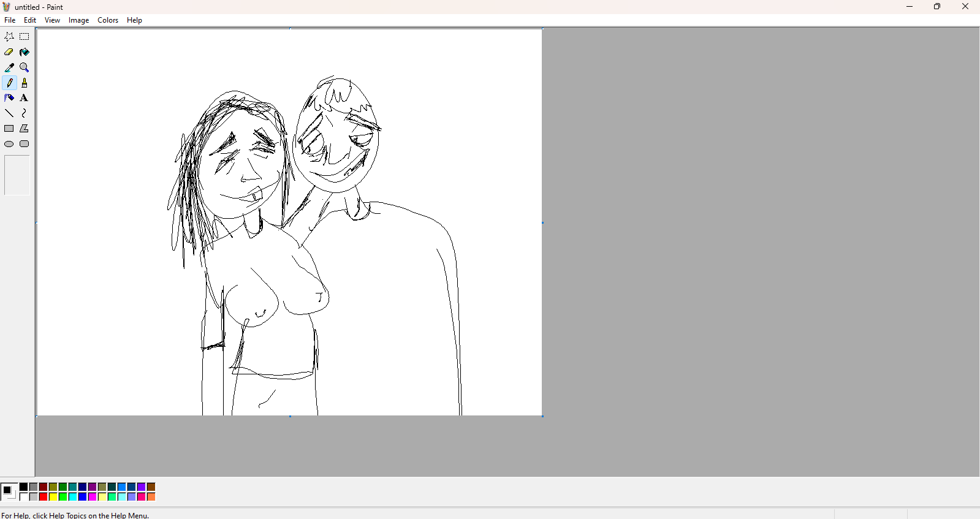This screenshot has width=980, height=519.
Task: Close the Paint window
Action: [x=965, y=7]
